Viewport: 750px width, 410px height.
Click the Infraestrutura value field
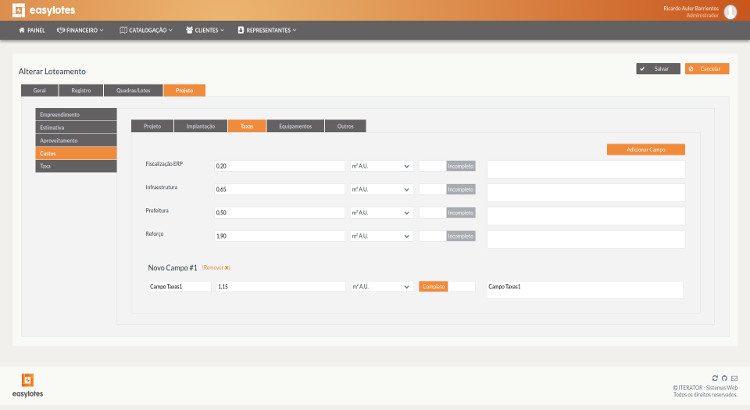(279, 189)
